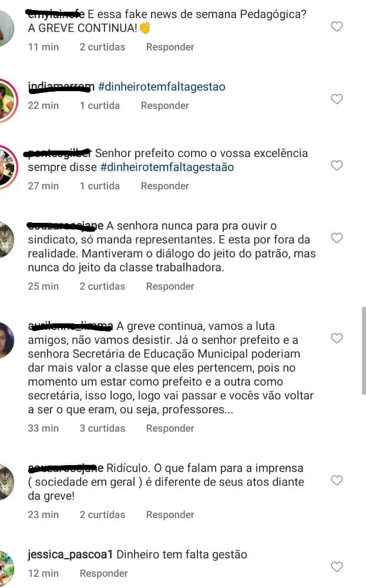Like the 'A GREVE CONTINUA!' comment
Screen dimensions: 366x588
point(337,26)
